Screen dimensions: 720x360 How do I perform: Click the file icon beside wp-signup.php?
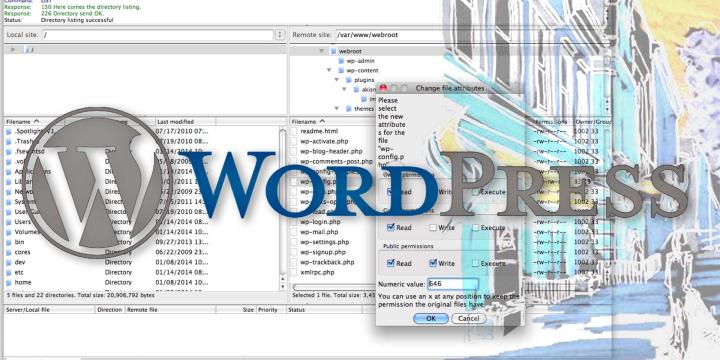point(294,252)
